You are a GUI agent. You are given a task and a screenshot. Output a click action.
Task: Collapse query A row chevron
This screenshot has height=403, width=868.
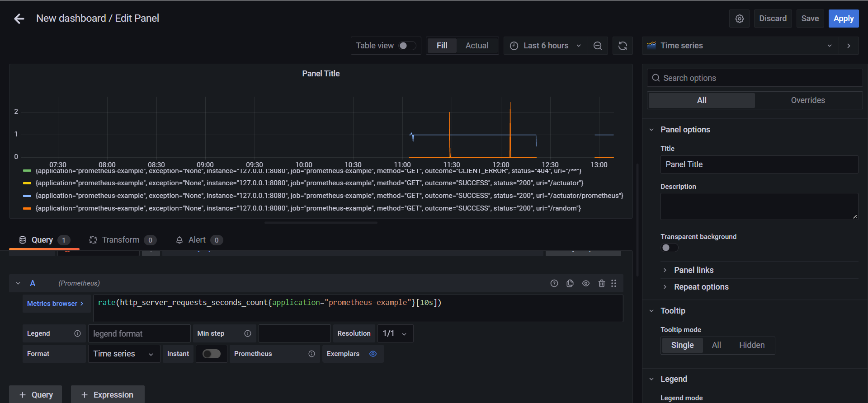pos(18,283)
